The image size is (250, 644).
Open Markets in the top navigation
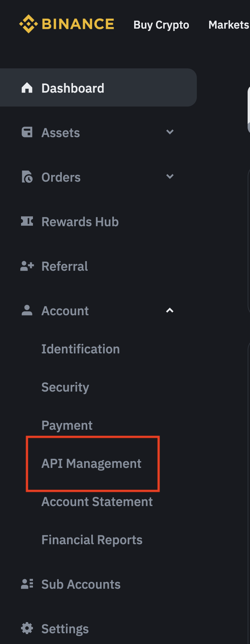(229, 25)
